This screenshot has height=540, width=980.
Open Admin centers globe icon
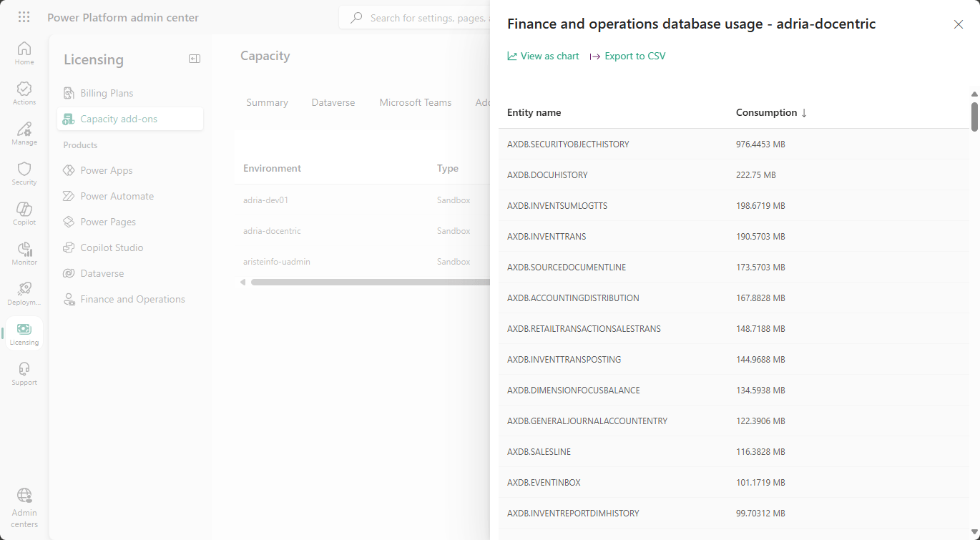[24, 509]
